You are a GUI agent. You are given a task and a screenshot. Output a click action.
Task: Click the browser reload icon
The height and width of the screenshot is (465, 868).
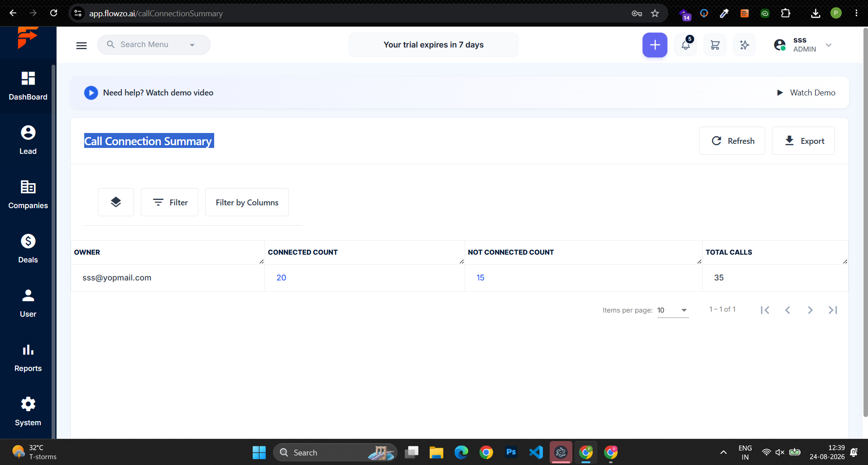click(53, 13)
